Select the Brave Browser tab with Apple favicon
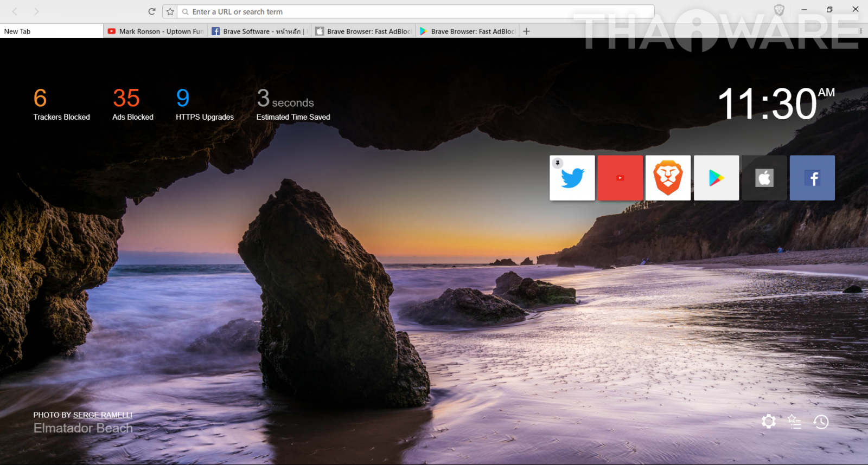 point(363,31)
